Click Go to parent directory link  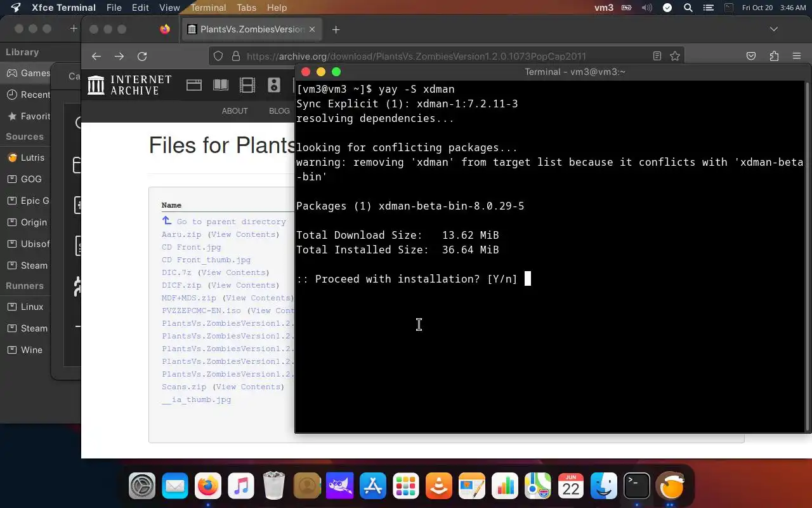point(231,222)
